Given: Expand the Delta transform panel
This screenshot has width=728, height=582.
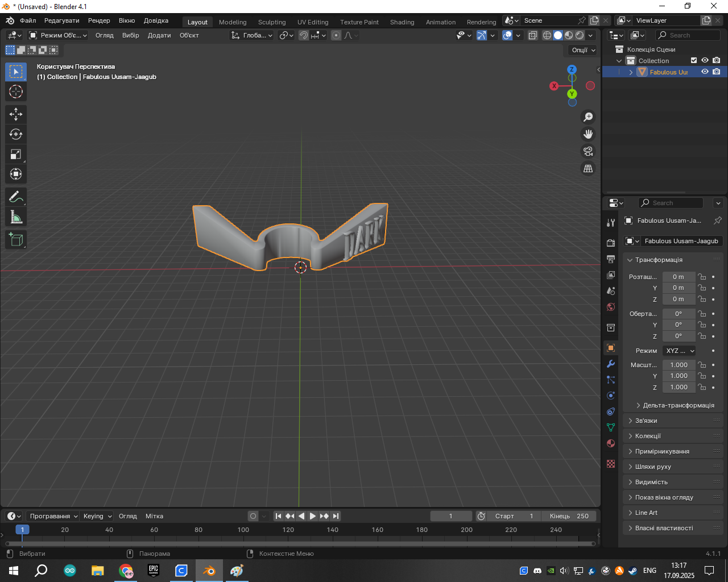Looking at the screenshot, I should (x=675, y=405).
